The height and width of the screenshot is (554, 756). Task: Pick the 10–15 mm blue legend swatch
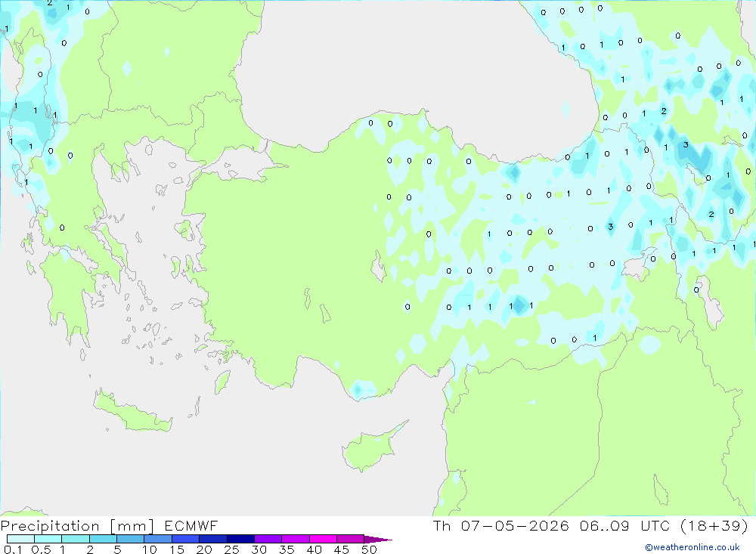pos(158,539)
